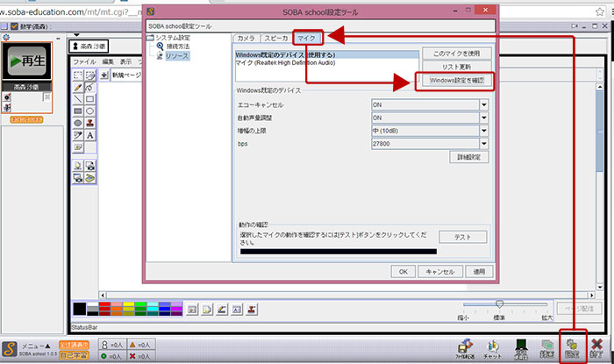Image resolution: width=614 pixels, height=364 pixels.
Task: Click the 詳細設定 button
Action: (x=468, y=157)
